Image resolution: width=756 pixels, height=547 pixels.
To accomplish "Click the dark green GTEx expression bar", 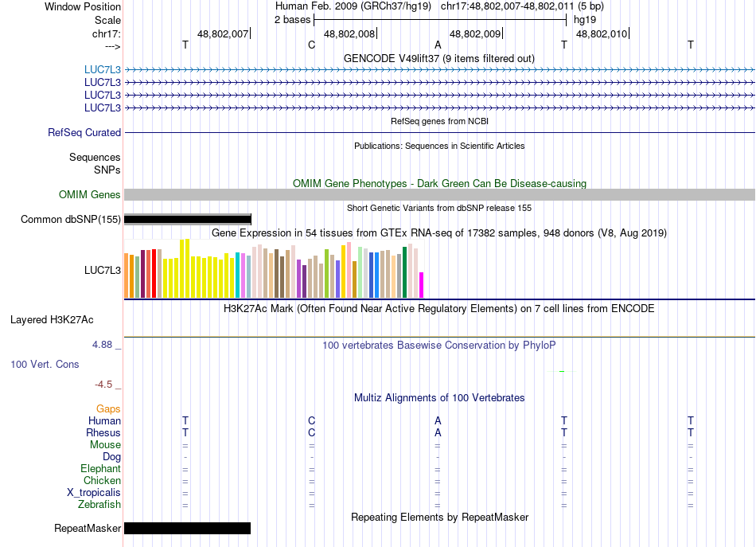I will click(404, 272).
